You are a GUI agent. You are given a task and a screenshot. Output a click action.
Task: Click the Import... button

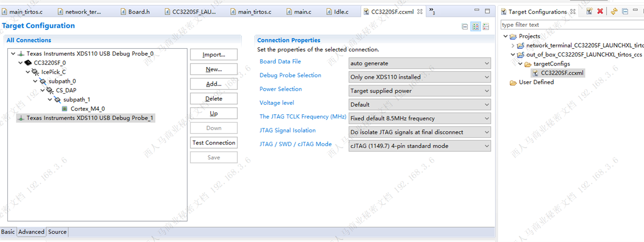[x=214, y=54]
